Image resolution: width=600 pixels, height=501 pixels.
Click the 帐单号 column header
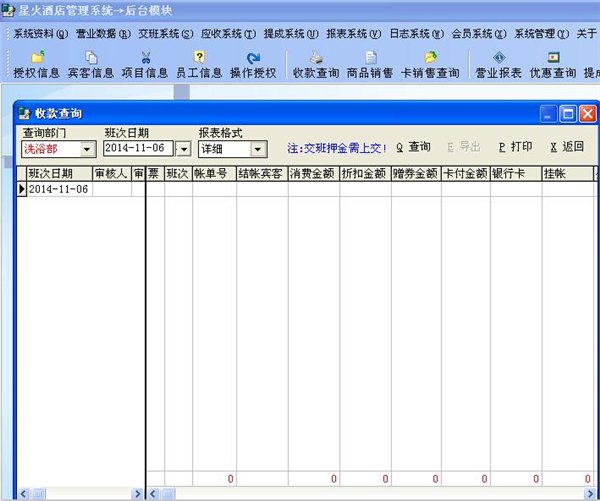click(x=214, y=174)
